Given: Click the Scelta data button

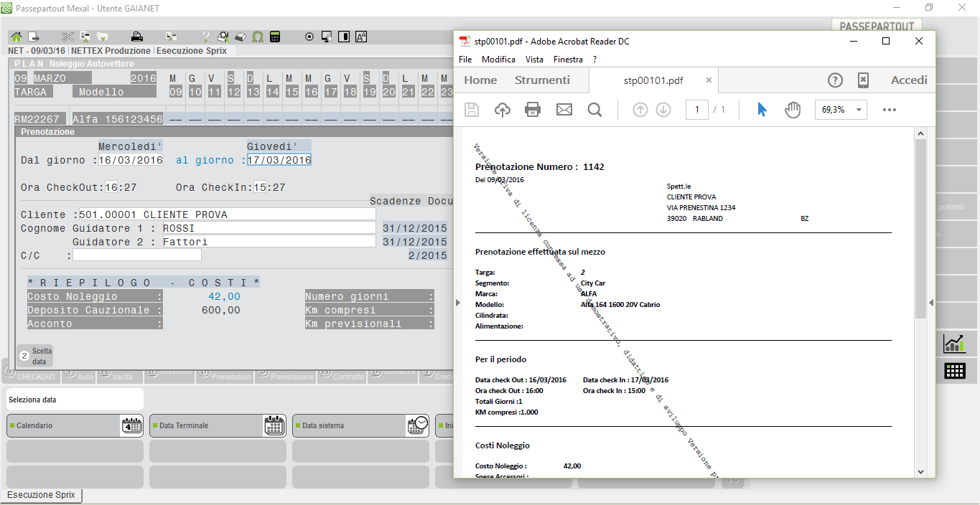Looking at the screenshot, I should click(x=35, y=357).
